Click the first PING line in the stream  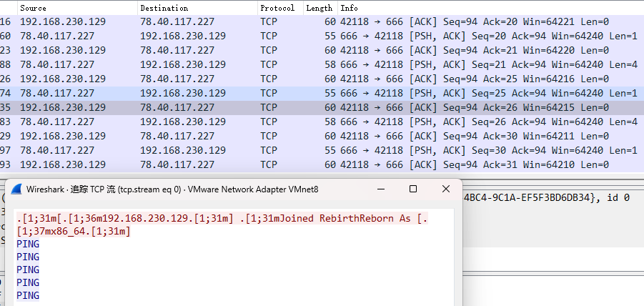[x=28, y=244]
